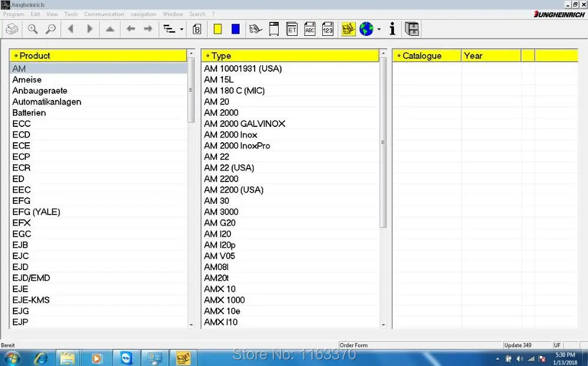The width and height of the screenshot is (588, 366).
Task: Select Batterien in Product list
Action: tap(98, 112)
